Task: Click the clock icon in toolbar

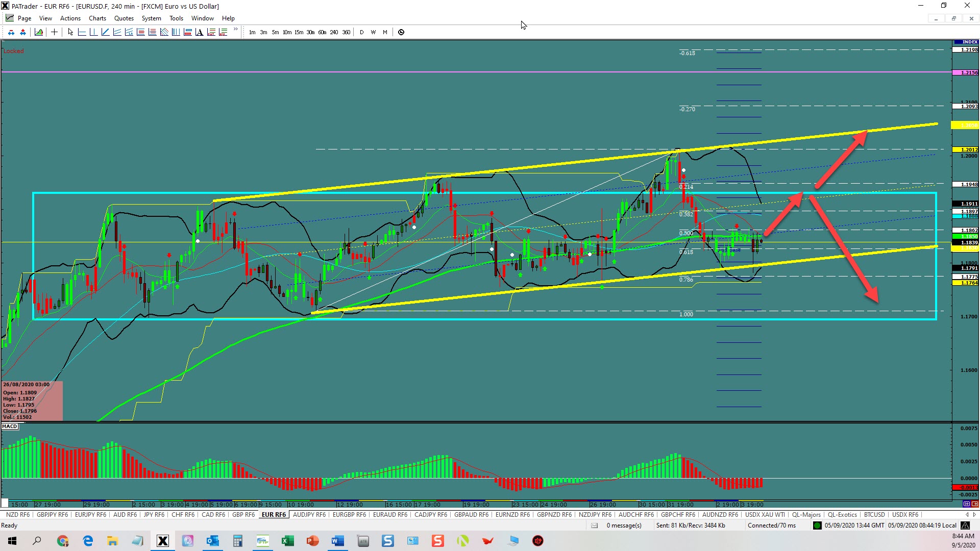Action: (x=401, y=32)
